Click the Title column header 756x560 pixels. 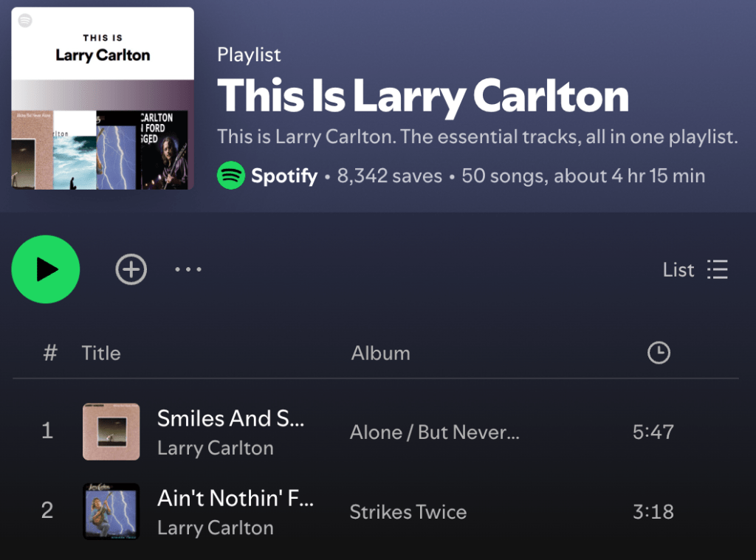100,353
